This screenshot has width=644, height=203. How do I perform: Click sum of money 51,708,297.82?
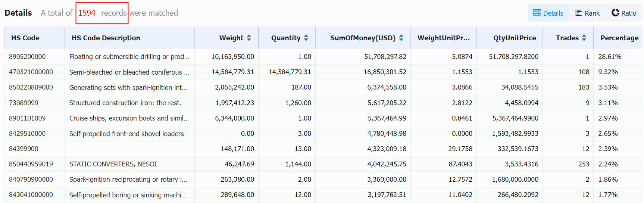[x=385, y=57]
